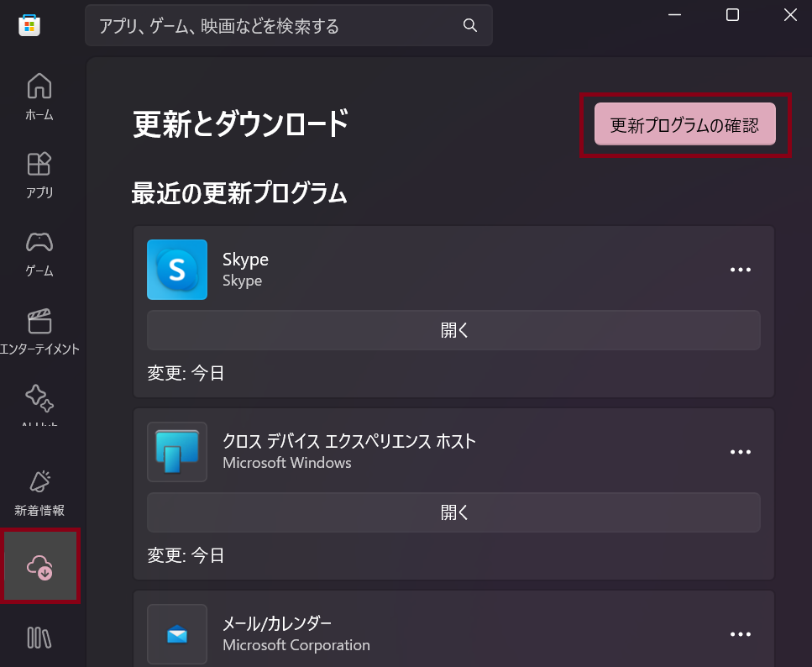Open the AI Hub sparkle icon
812x667 pixels.
[39, 399]
